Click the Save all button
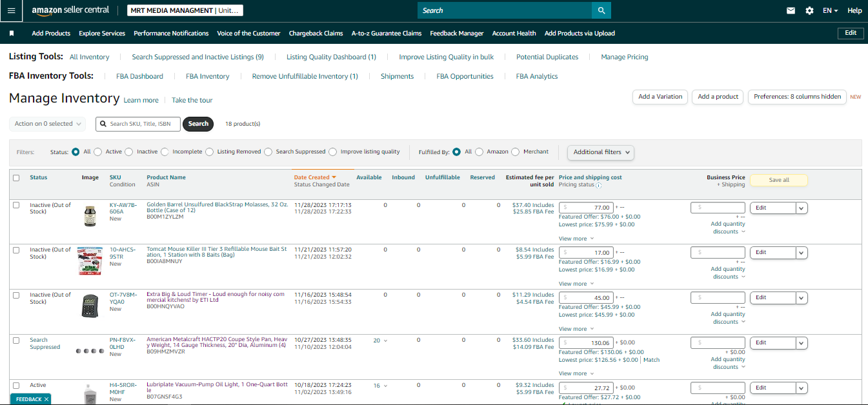The width and height of the screenshot is (868, 405). (779, 180)
